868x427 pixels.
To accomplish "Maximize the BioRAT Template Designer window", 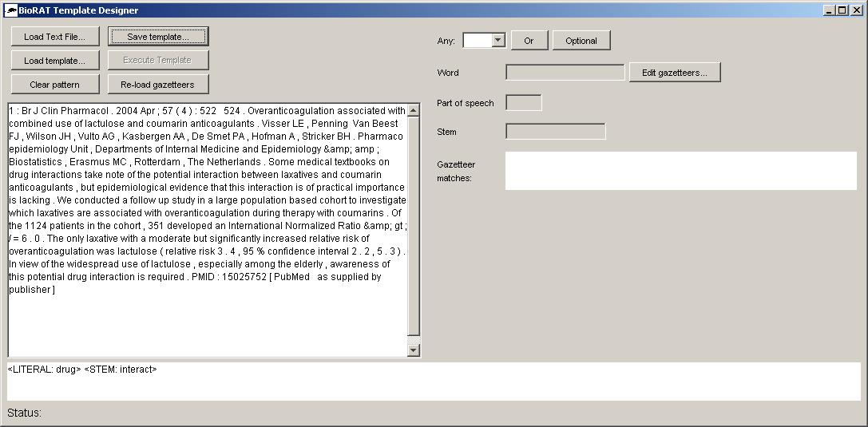I will [842, 10].
